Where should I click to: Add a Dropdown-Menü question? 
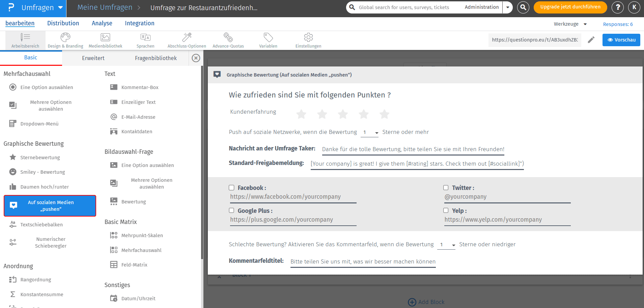point(34,124)
